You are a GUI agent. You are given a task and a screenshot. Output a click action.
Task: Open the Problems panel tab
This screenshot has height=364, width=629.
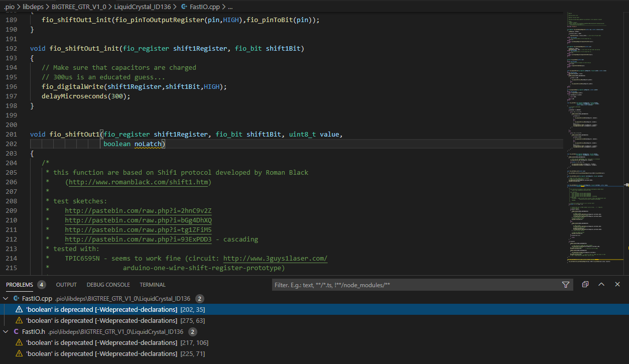[x=20, y=285]
